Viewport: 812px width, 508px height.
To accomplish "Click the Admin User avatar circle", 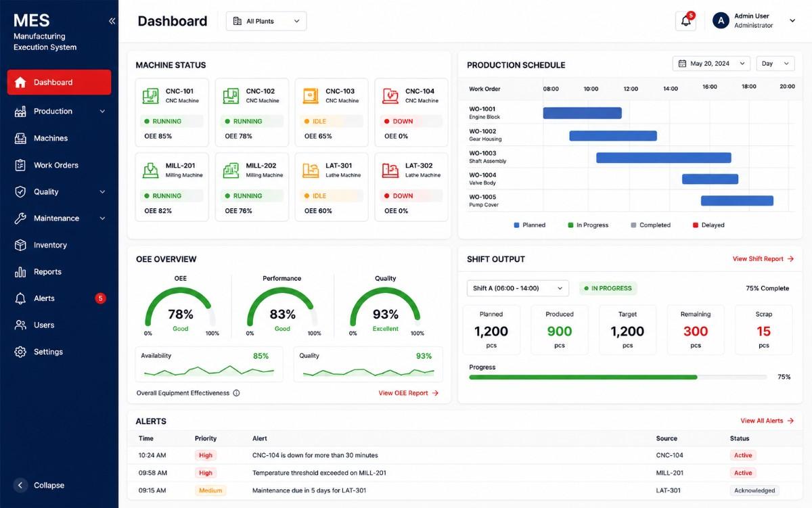I will click(x=721, y=21).
